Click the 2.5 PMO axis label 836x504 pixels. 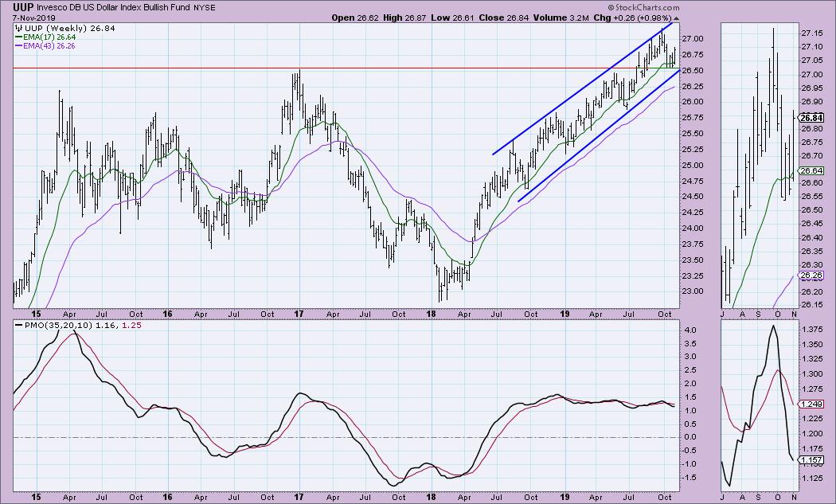690,370
